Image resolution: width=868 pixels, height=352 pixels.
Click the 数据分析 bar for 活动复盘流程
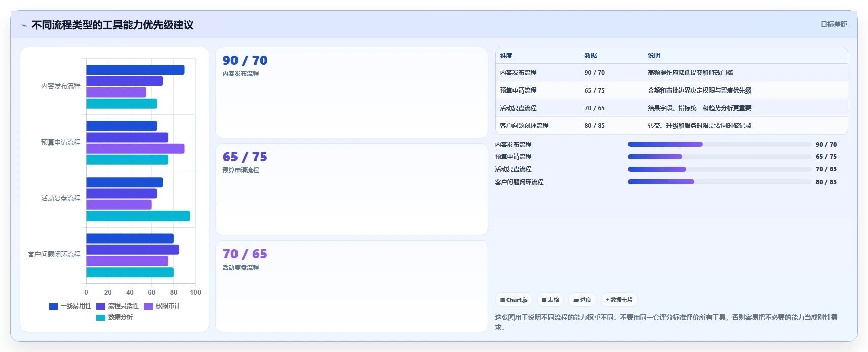pos(138,216)
